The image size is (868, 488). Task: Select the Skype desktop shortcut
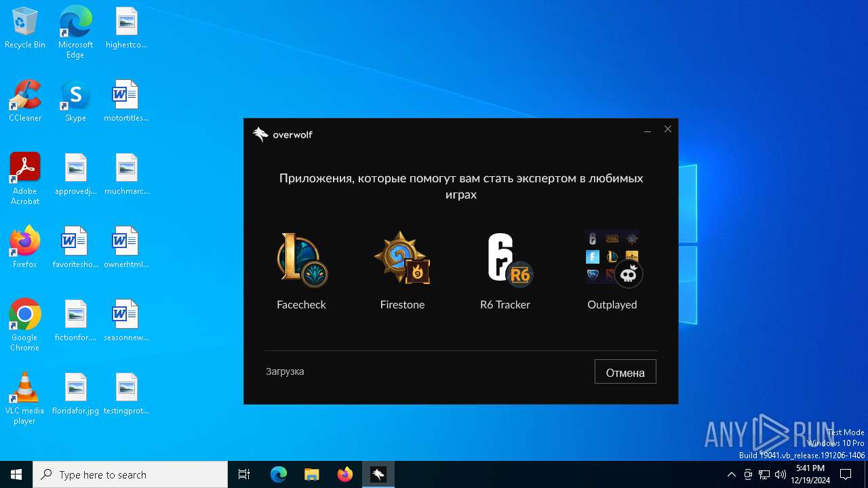tap(75, 101)
